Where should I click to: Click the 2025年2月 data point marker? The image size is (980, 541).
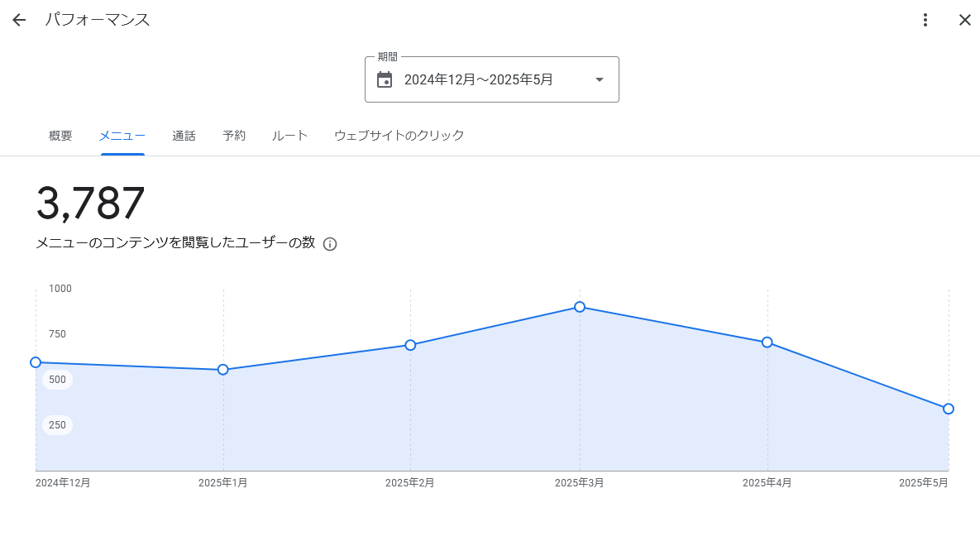coord(410,345)
